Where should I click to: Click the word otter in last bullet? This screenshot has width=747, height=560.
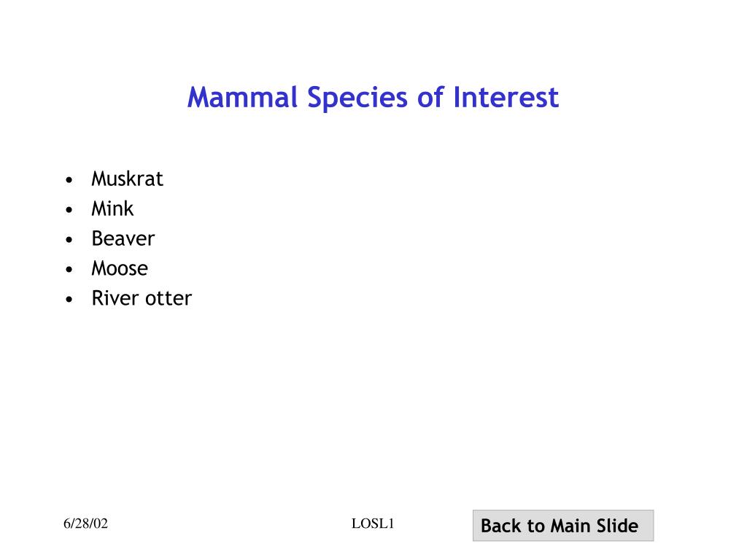point(169,298)
